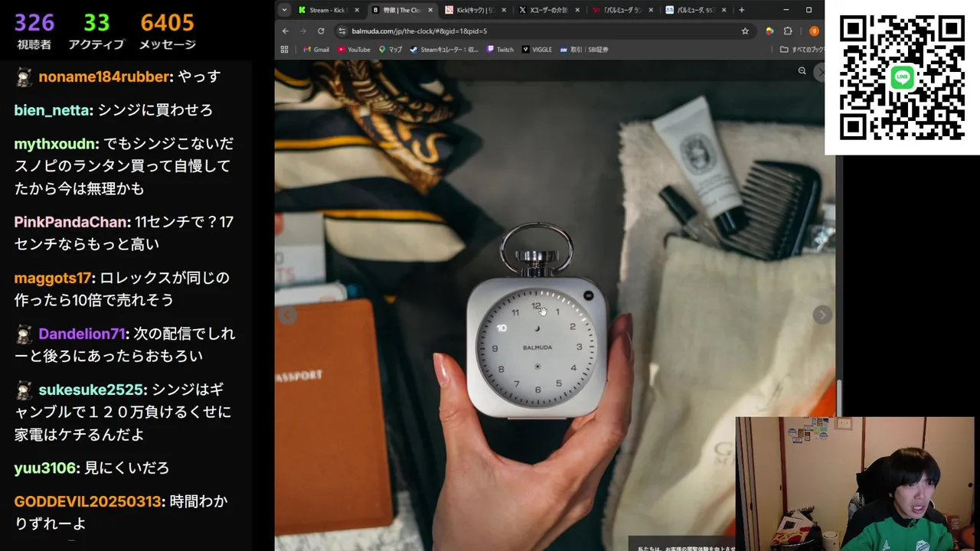Viewport: 980px width, 551px height.
Task: Reload the balmuda page
Action: point(321,31)
